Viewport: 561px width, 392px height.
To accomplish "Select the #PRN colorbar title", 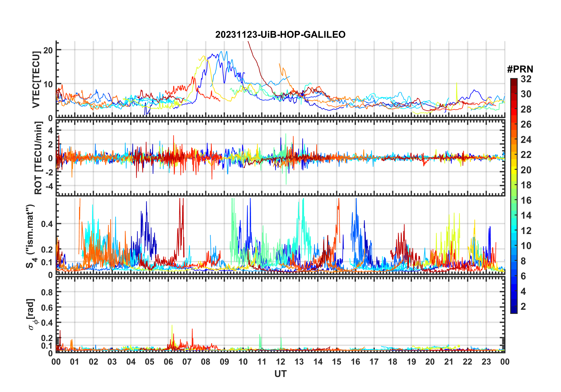I will pos(520,69).
